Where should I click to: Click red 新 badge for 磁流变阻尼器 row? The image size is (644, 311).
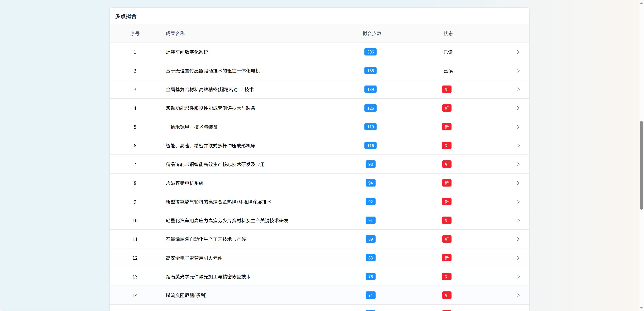coord(446,295)
